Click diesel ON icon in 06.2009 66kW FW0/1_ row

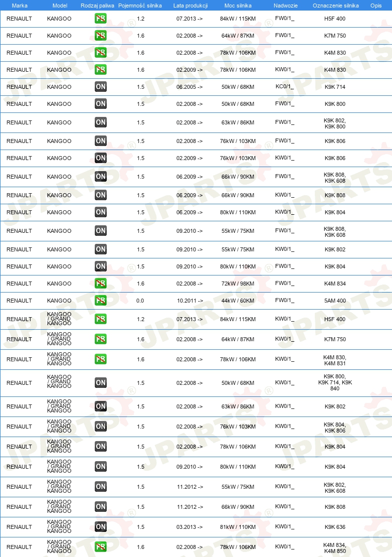pos(101,177)
